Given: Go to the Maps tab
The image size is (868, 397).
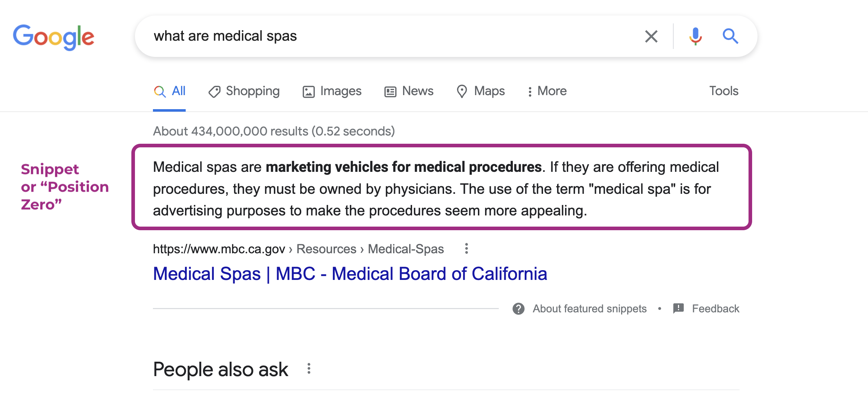Looking at the screenshot, I should [480, 92].
